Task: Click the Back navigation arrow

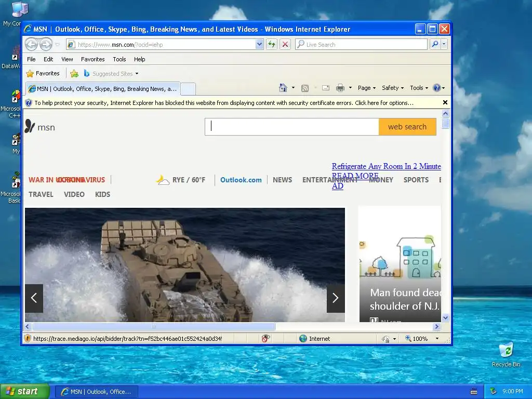Action: (32, 45)
